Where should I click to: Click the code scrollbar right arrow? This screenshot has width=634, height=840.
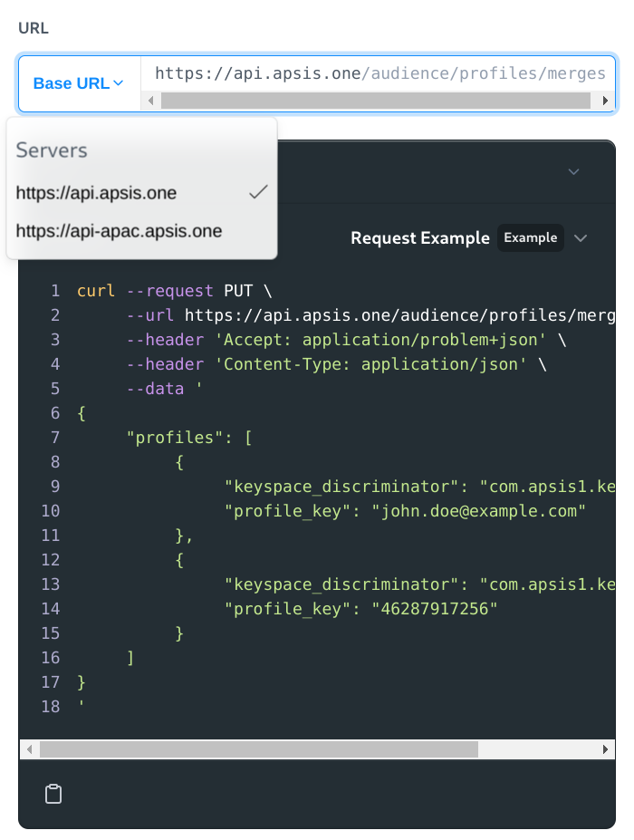(605, 748)
